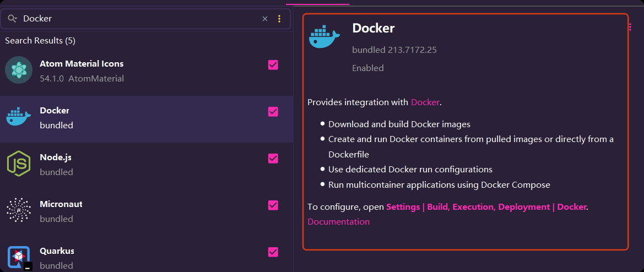Screen dimensions: 644x272
Task: Open the Docker link in description
Action: [425, 102]
